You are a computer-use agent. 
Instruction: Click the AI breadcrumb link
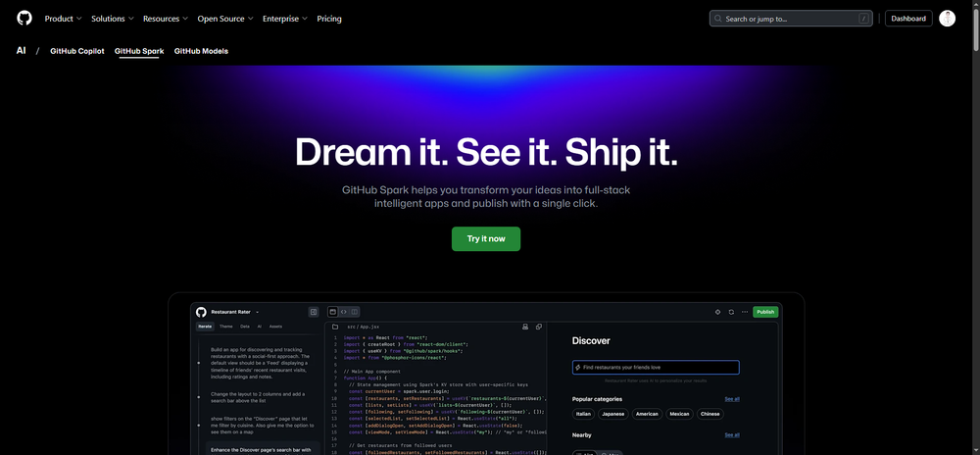pos(22,51)
